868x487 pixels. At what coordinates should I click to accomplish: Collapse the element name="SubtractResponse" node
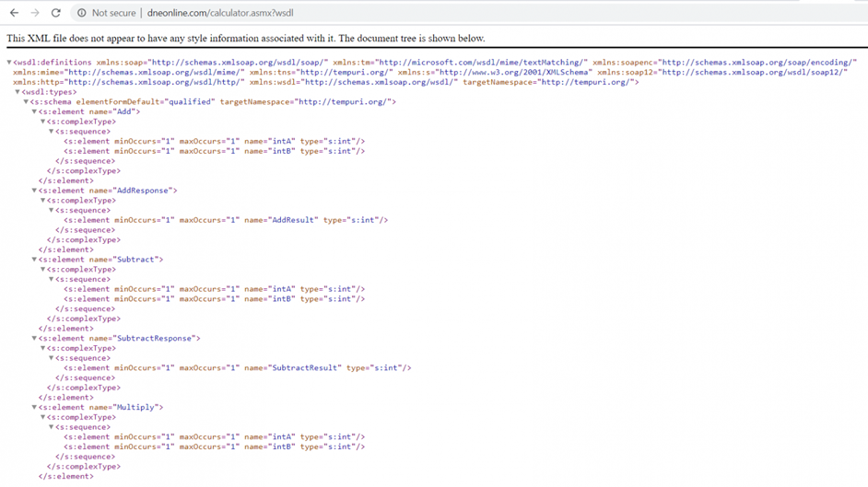[x=34, y=338]
